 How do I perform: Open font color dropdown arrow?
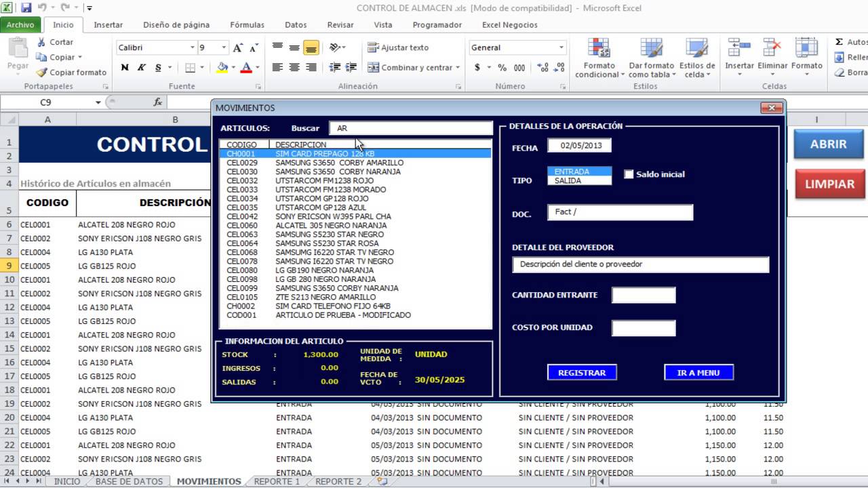257,67
